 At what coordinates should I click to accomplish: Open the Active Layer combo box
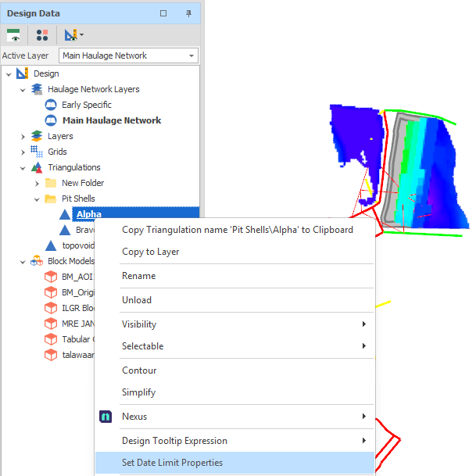click(128, 55)
